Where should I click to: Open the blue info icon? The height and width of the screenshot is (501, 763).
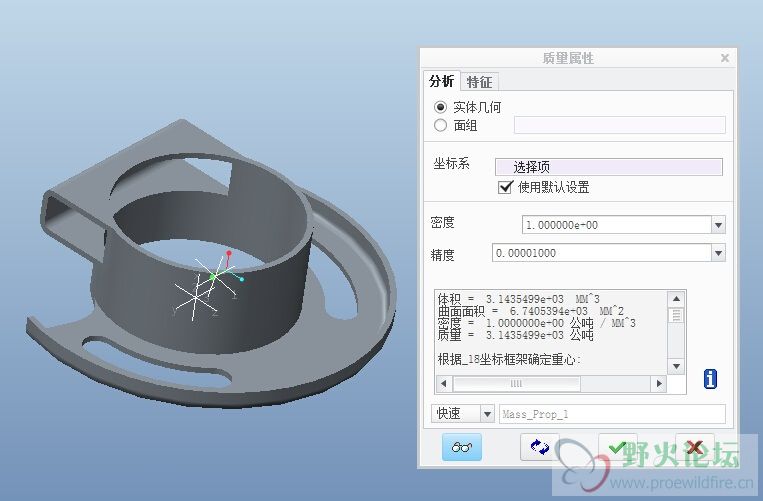(x=710, y=378)
